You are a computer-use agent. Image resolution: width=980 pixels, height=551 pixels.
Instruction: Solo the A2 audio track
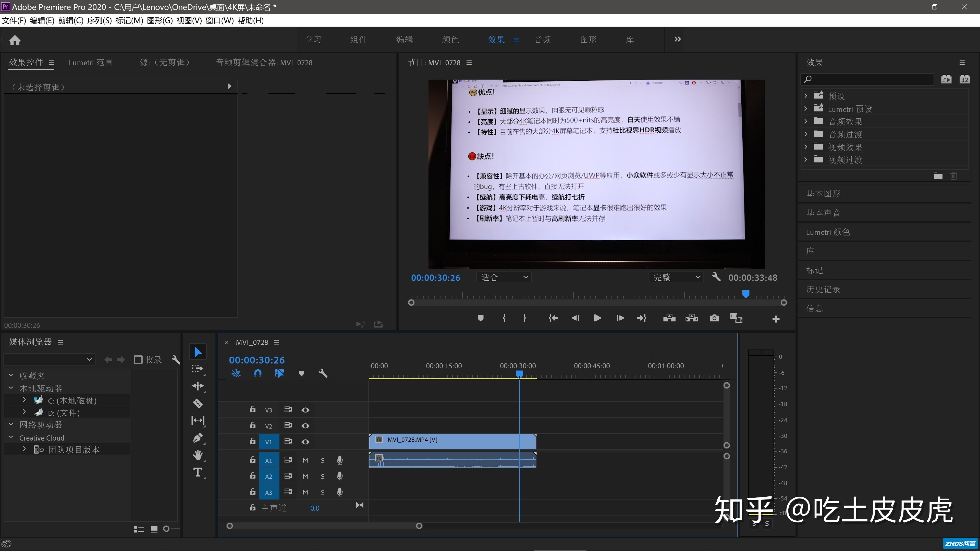click(323, 477)
